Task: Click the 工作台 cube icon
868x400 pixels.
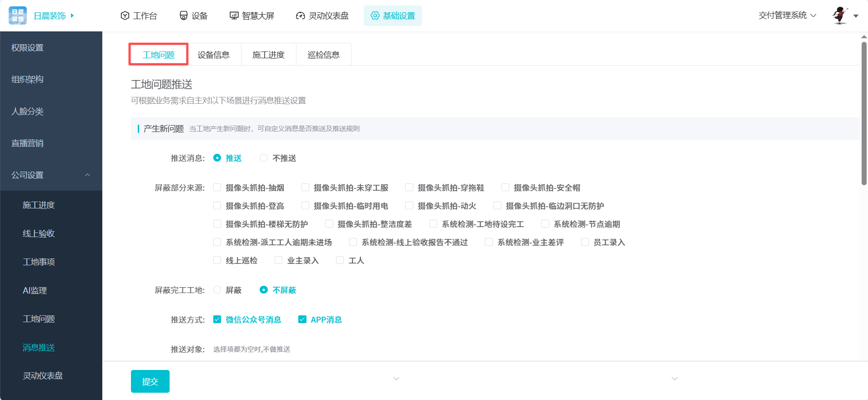Action: pyautogui.click(x=125, y=16)
